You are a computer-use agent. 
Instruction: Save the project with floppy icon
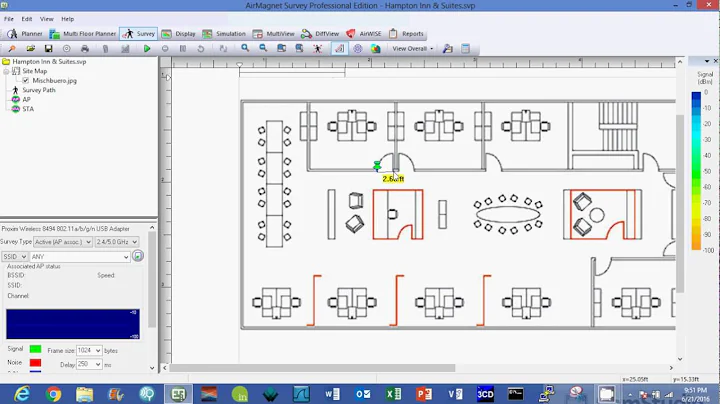[48, 48]
